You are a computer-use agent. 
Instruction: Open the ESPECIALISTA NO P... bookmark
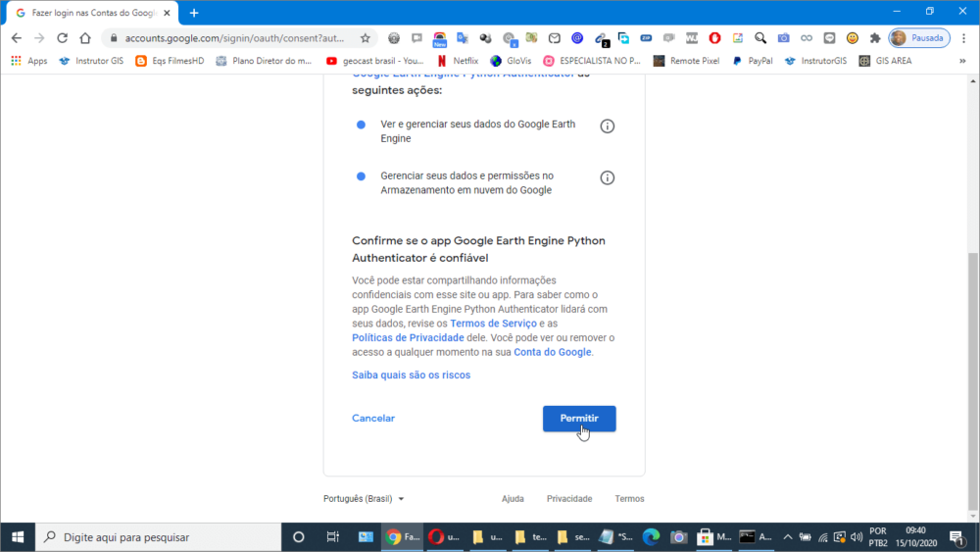pos(592,61)
